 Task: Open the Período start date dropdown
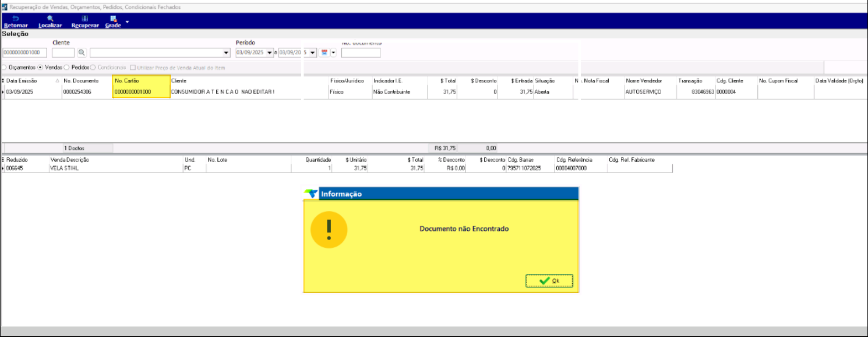[x=270, y=52]
